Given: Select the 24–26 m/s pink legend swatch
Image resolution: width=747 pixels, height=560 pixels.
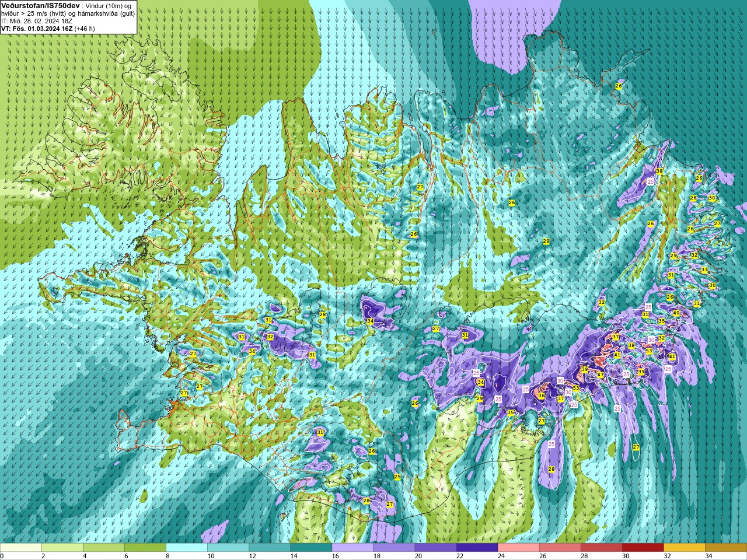Looking at the screenshot, I should [x=518, y=548].
